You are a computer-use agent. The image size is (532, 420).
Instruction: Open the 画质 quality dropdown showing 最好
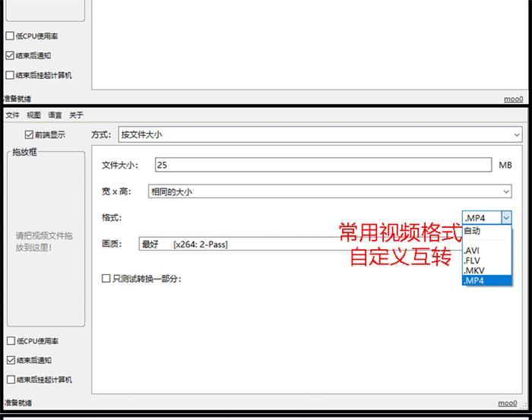(x=300, y=244)
